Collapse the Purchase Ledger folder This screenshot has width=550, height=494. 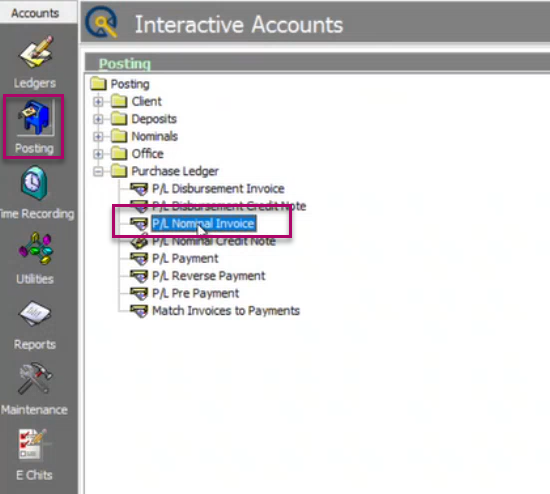tap(98, 172)
